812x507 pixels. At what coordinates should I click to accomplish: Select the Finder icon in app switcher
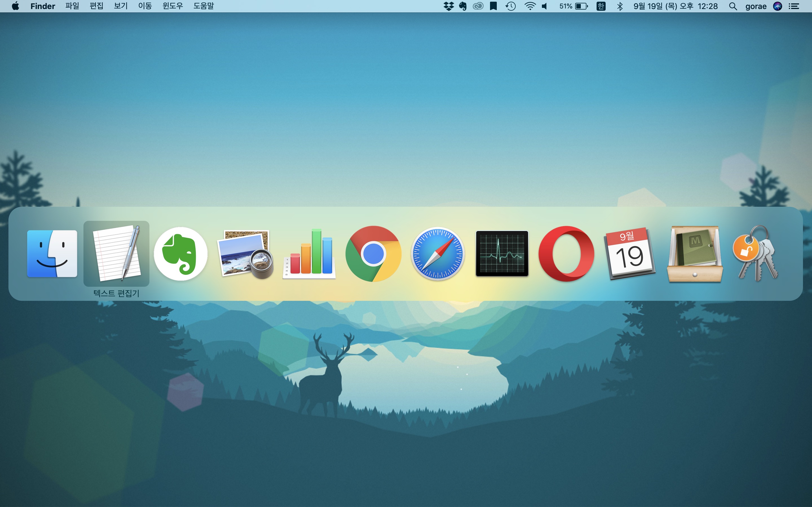coord(52,253)
